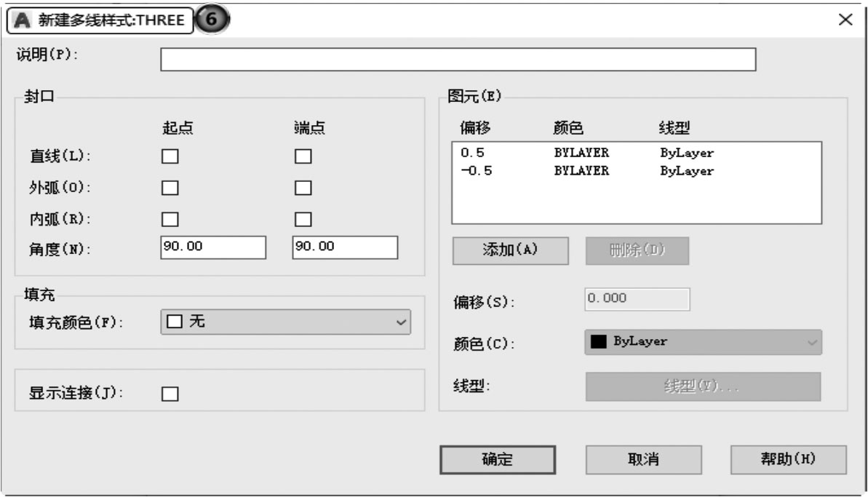Open the element color ByLayer dropdown
This screenshot has height=497, width=868.
click(703, 342)
